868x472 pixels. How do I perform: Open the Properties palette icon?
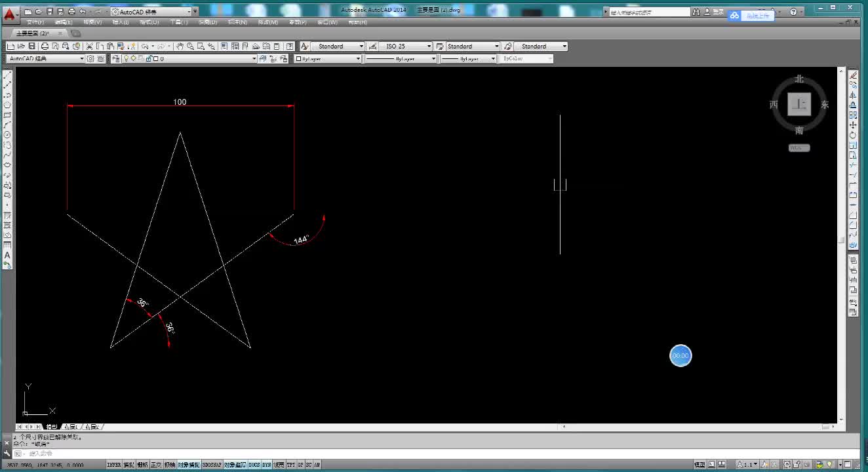(x=224, y=46)
